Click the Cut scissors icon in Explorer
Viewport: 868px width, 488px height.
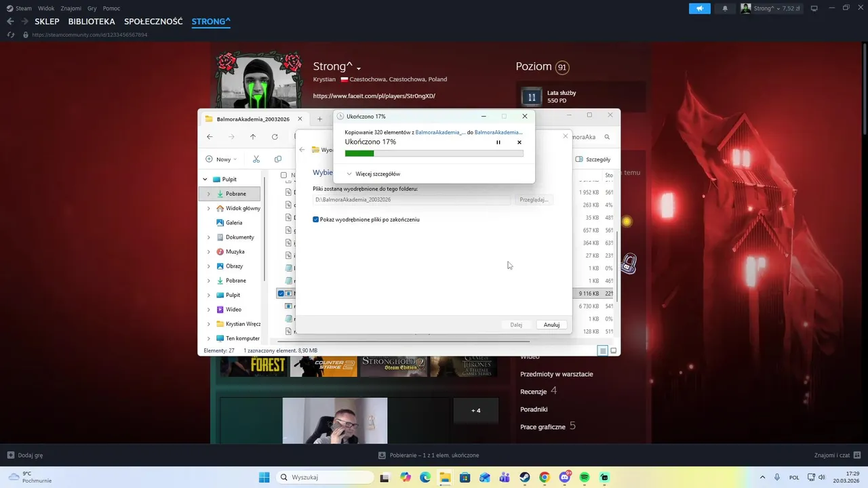pos(256,159)
